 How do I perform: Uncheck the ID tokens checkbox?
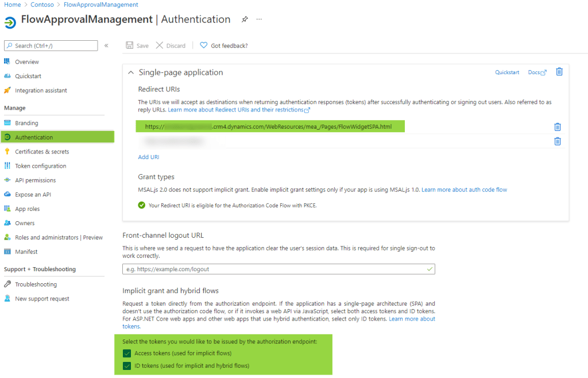click(x=127, y=366)
